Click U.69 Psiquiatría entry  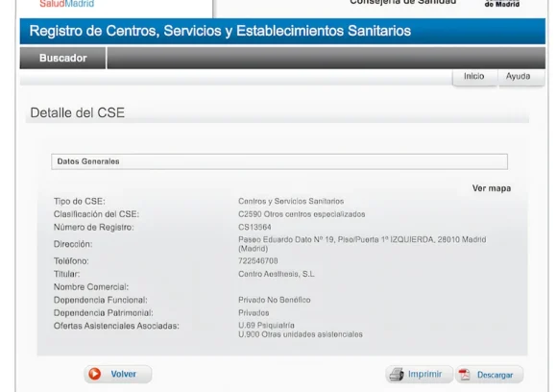266,325
